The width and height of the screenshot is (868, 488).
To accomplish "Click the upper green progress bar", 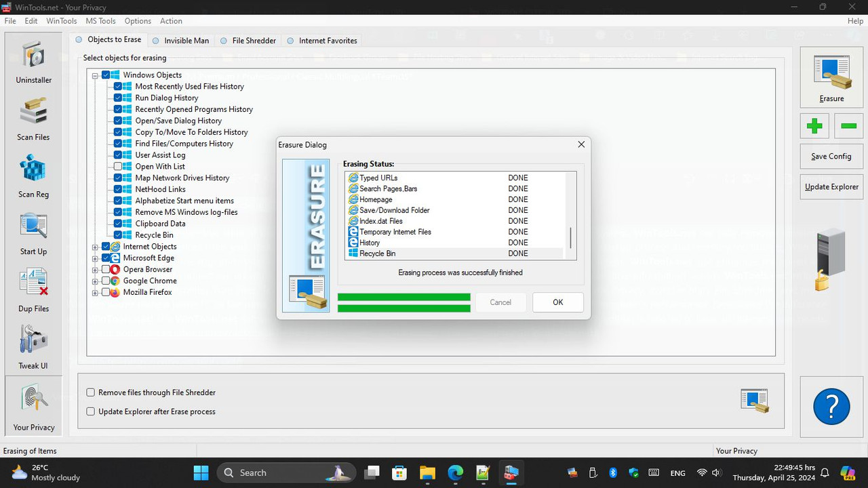I will point(403,297).
